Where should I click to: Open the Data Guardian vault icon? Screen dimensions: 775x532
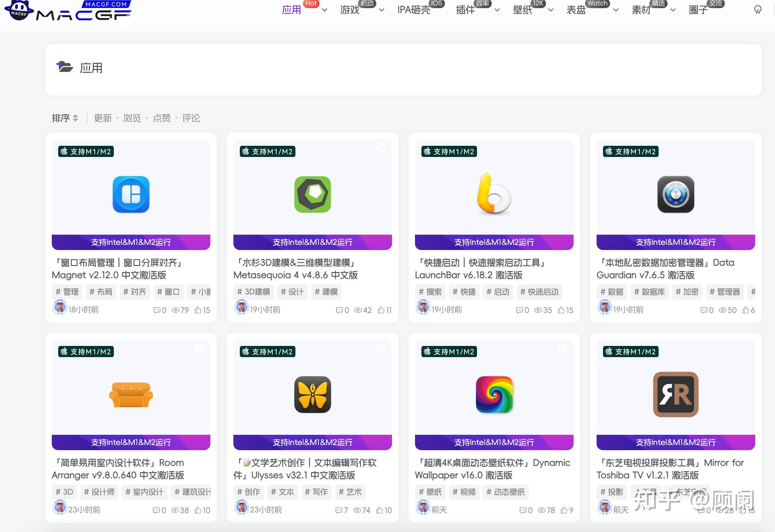[x=676, y=194]
